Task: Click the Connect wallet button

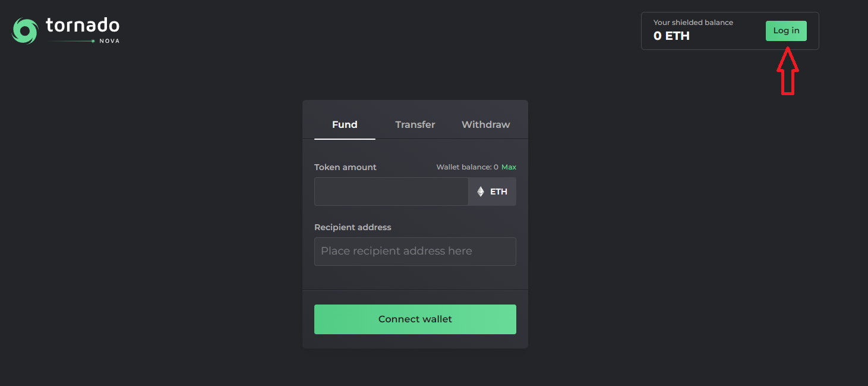Action: pos(415,319)
